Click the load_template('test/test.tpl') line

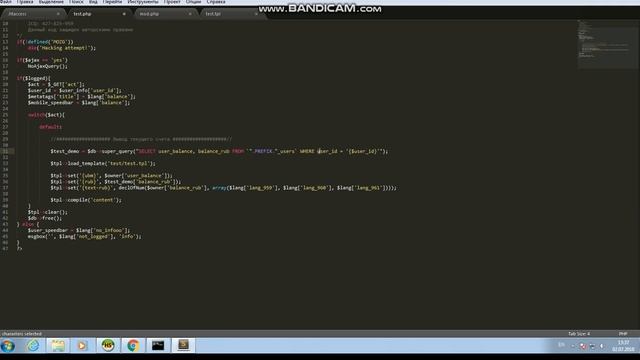point(103,163)
